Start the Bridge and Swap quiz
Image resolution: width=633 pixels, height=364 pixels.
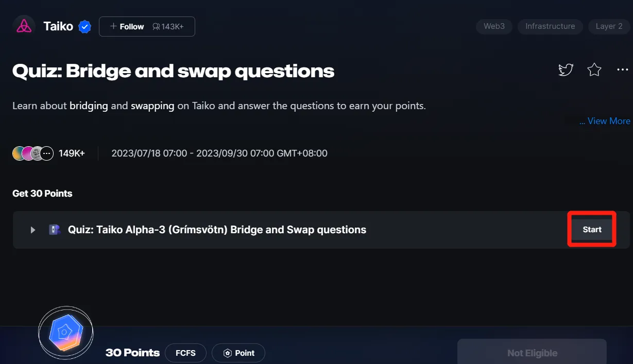point(592,230)
